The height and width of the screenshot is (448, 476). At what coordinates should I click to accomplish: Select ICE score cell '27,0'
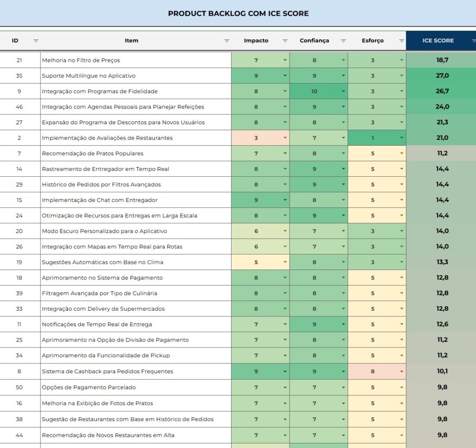click(x=442, y=76)
